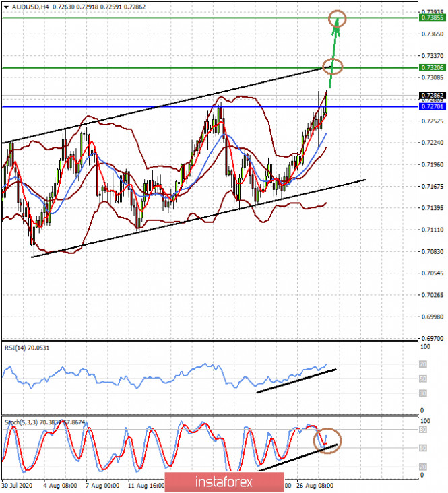
Task: Select the green 0.73855 price label
Action: coord(432,18)
